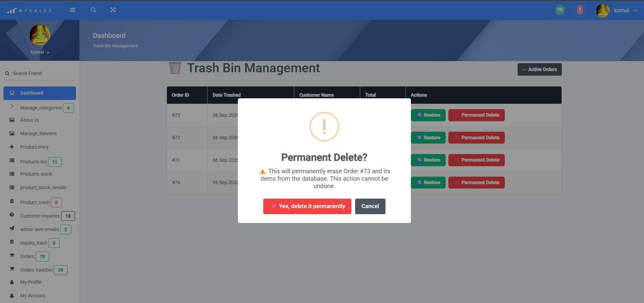
Task: Click the Customer inquiries badge 13
Action: pyautogui.click(x=68, y=216)
